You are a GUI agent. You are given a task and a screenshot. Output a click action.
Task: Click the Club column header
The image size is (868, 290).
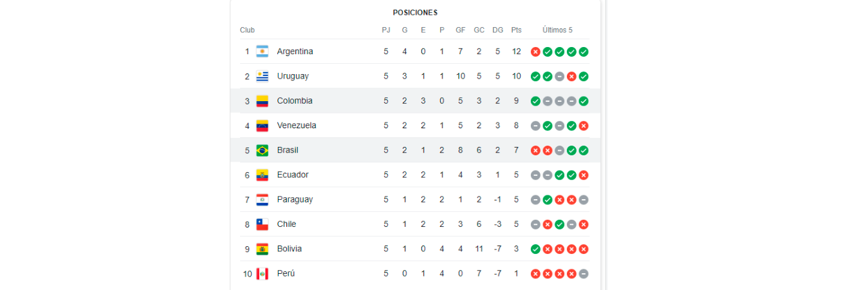coord(247,30)
